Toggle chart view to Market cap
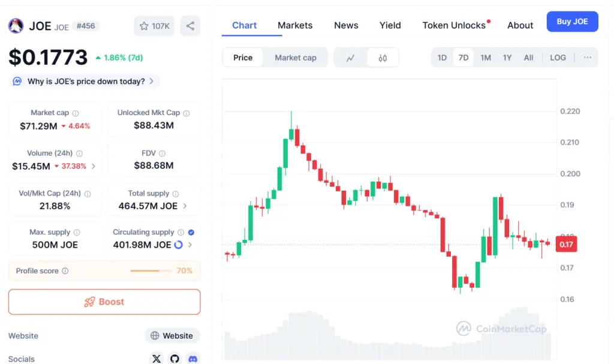The image size is (614, 364). [296, 57]
